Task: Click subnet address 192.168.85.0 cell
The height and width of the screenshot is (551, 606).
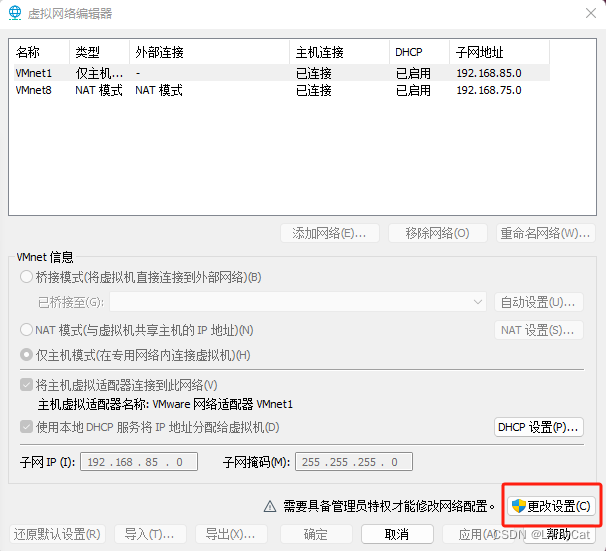Action: (x=489, y=73)
